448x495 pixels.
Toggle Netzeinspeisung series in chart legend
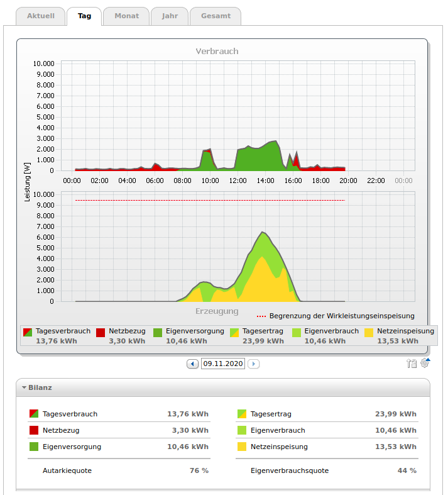click(405, 331)
